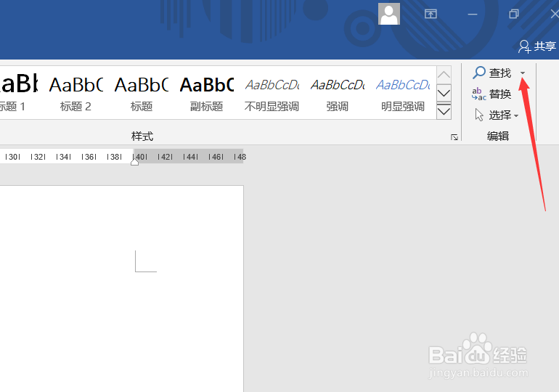Show the next row of styles
The height and width of the screenshot is (392, 559).
(x=444, y=93)
